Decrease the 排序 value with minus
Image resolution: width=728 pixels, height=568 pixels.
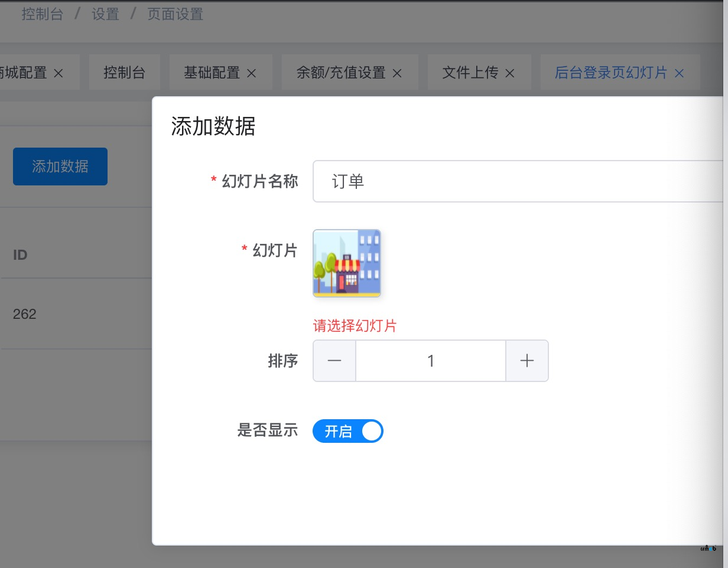(334, 361)
